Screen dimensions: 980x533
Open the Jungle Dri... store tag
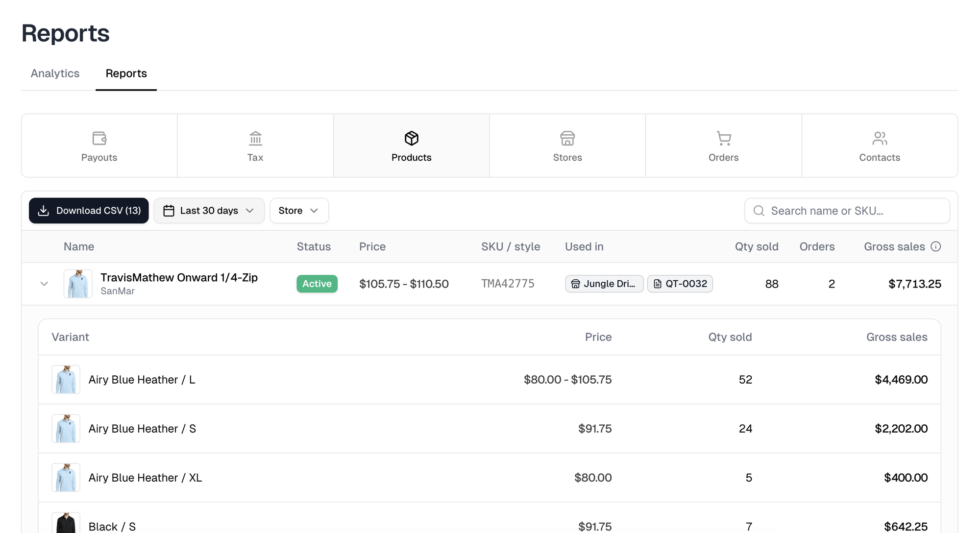pyautogui.click(x=604, y=284)
